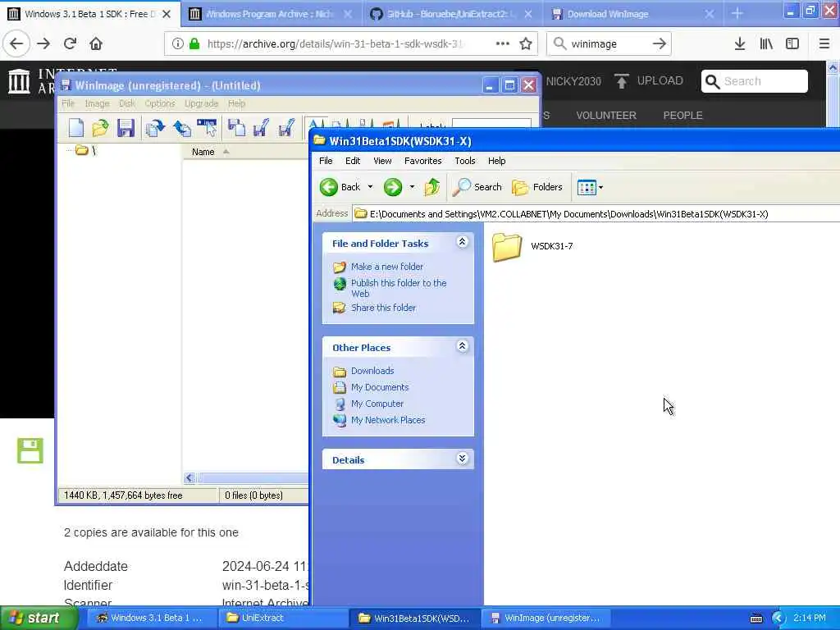Click the Firefox downloads arrow icon

[x=740, y=43]
